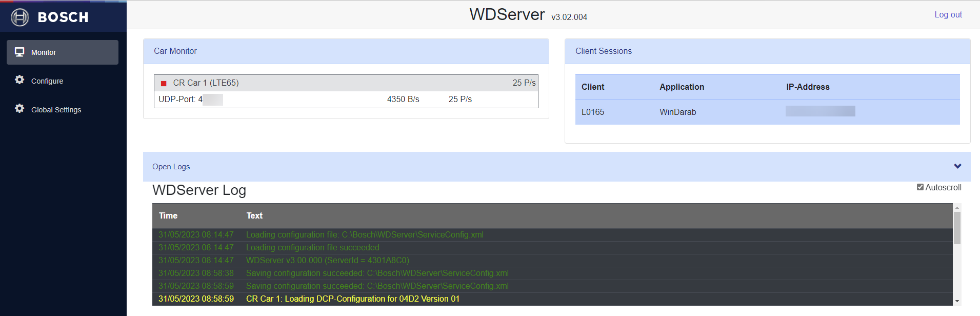The height and width of the screenshot is (316, 980).
Task: Click the 08:58:59 Saving configuration succeeded log entry
Action: (553, 286)
